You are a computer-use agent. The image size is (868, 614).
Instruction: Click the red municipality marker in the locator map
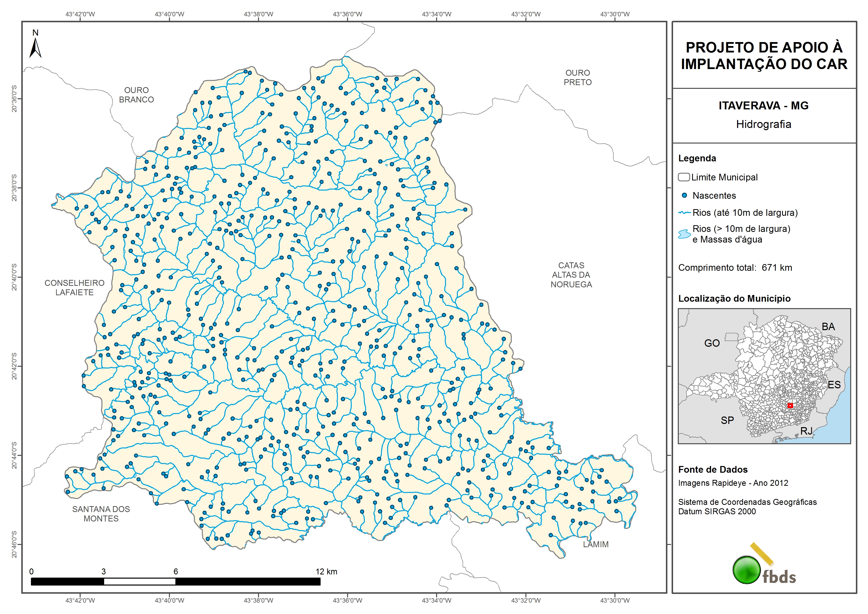pos(790,406)
